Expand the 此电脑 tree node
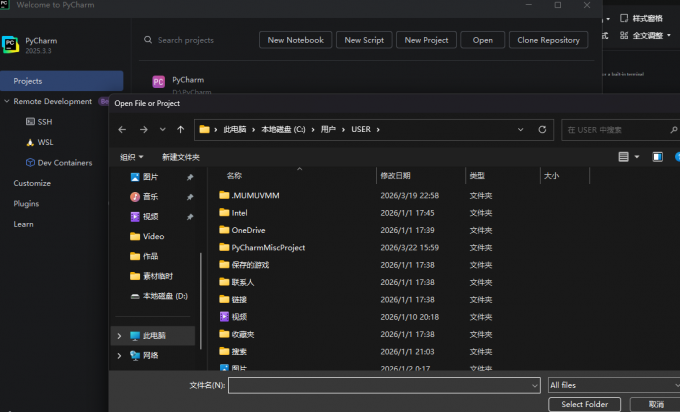The image size is (680, 412). point(119,336)
